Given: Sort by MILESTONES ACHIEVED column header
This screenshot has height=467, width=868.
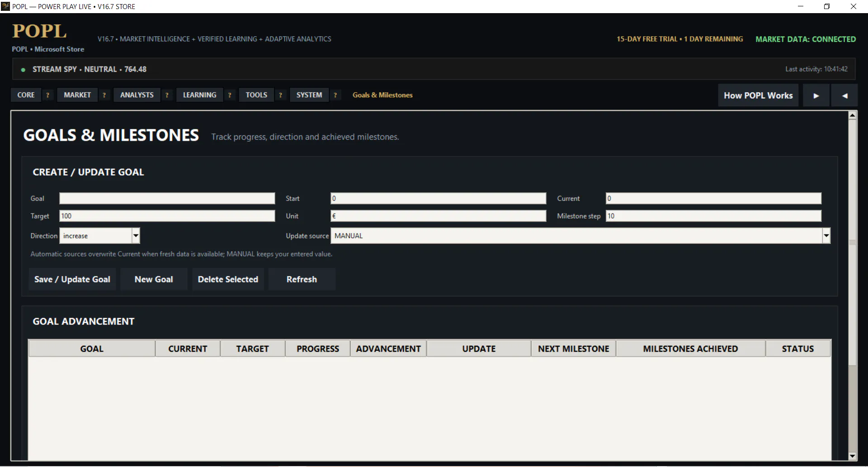Looking at the screenshot, I should [x=690, y=349].
